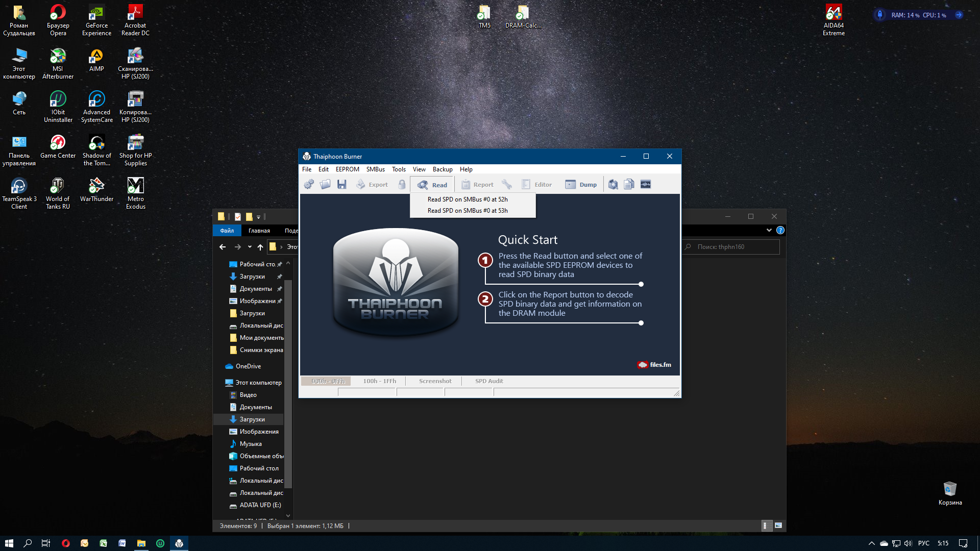
Task: Click the wrench icon next to Report
Action: [x=506, y=185]
